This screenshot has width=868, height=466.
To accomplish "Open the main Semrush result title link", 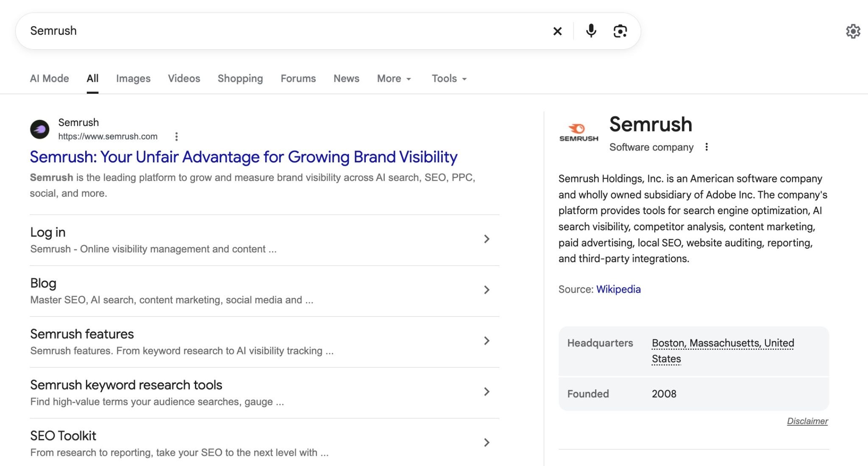I will (244, 157).
